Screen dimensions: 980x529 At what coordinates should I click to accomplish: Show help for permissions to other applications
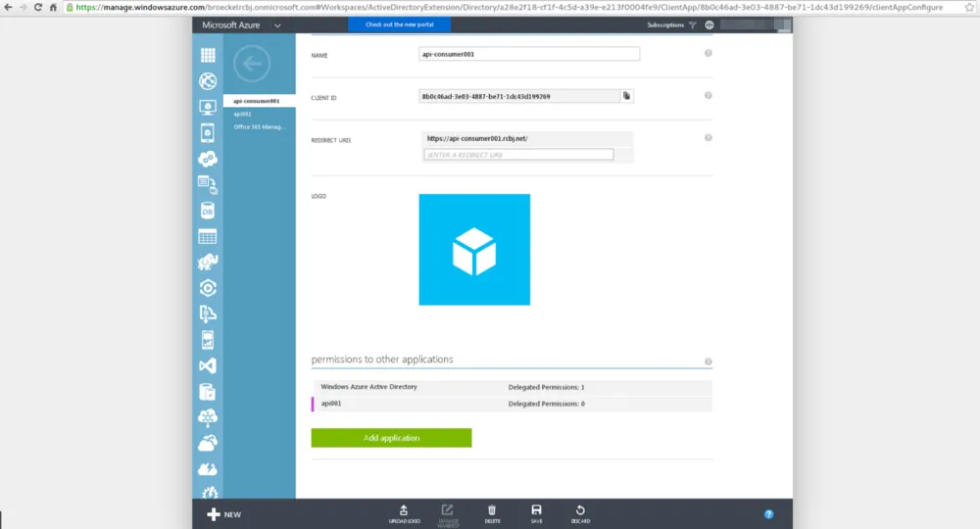click(x=709, y=361)
